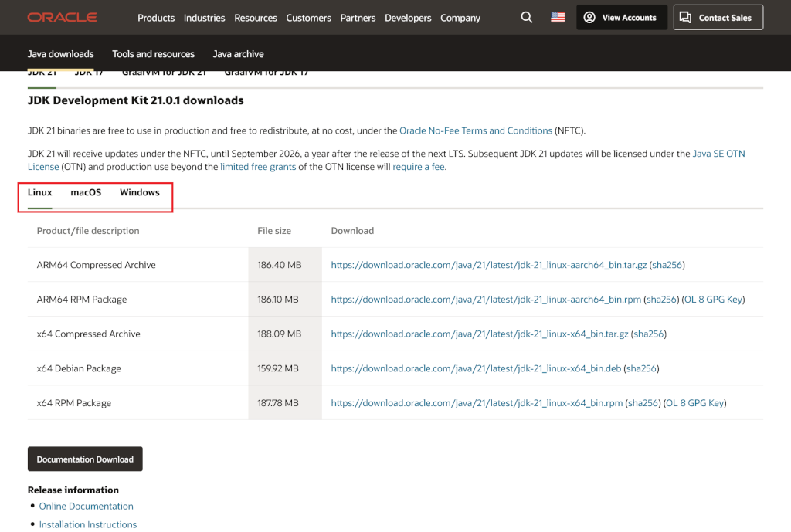Viewport: 791px width, 532px height.
Task: Open the Company menu
Action: (x=460, y=18)
